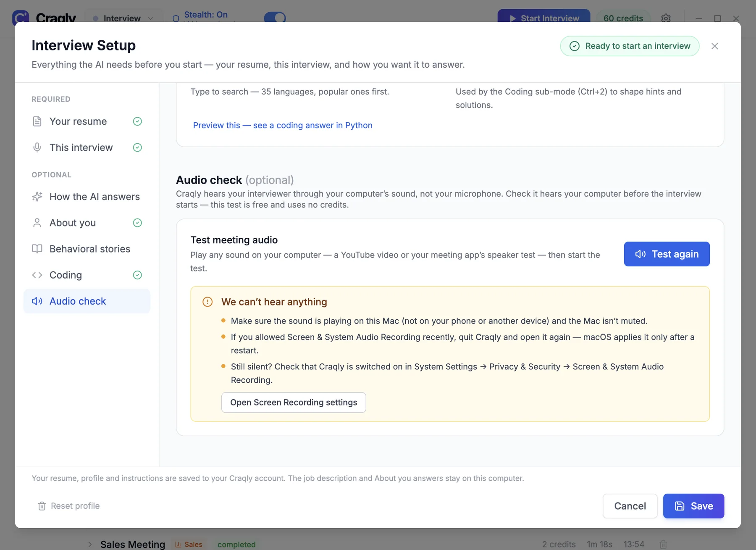Click the green checkmark next to This interview

137,147
